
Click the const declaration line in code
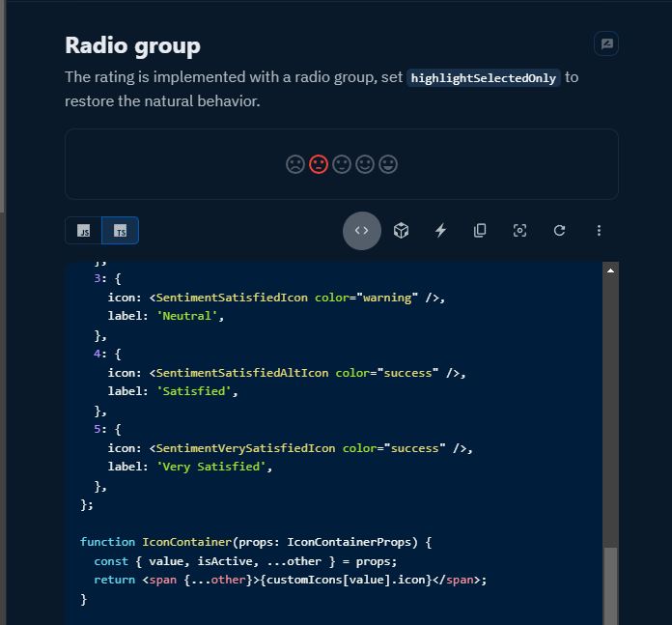(245, 561)
